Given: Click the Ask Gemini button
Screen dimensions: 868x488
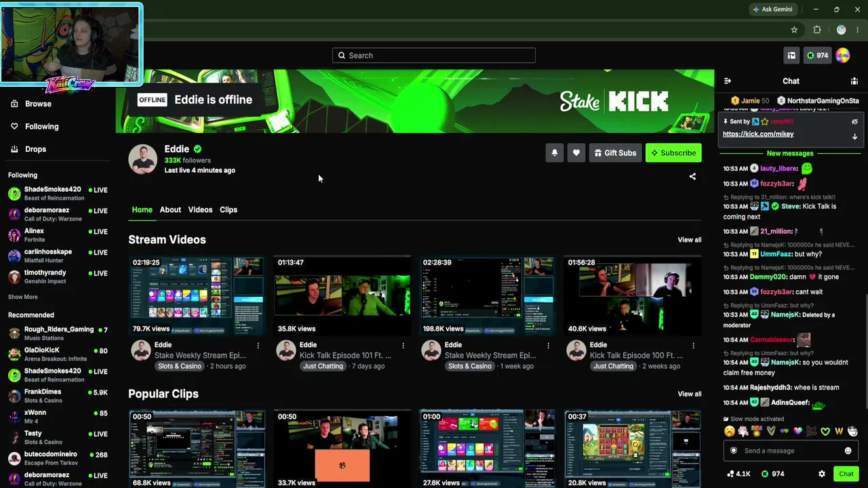Looking at the screenshot, I should [x=772, y=9].
